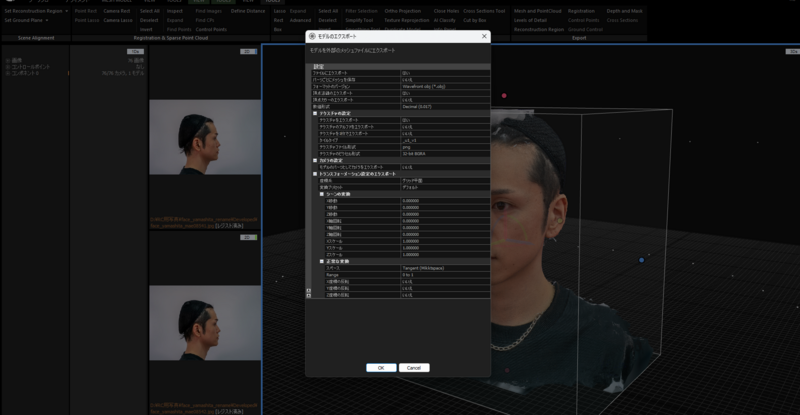Click the Zスケール value field
The width and height of the screenshot is (800, 415).
pyautogui.click(x=445, y=255)
